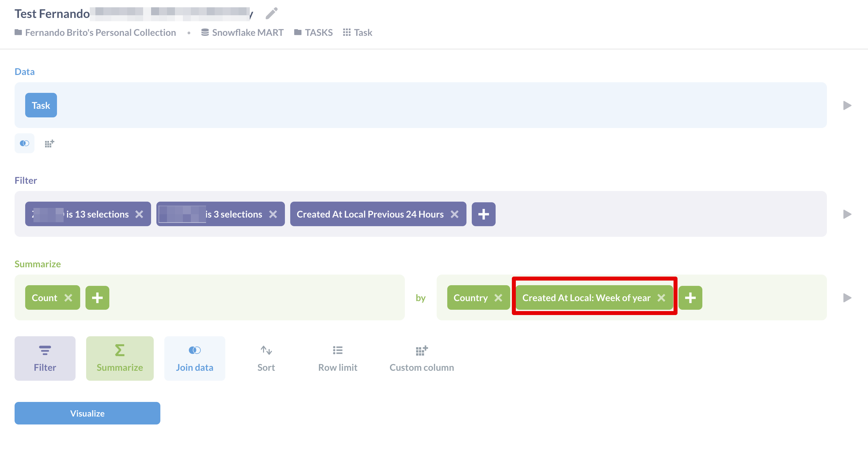Viewport: 868px width, 453px height.
Task: Click the Sort icon
Action: coord(266,350)
